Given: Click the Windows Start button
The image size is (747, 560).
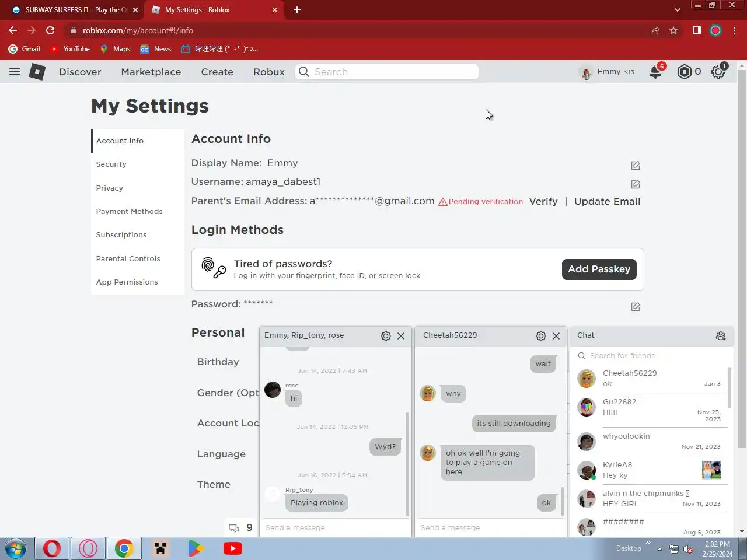Looking at the screenshot, I should [16, 548].
